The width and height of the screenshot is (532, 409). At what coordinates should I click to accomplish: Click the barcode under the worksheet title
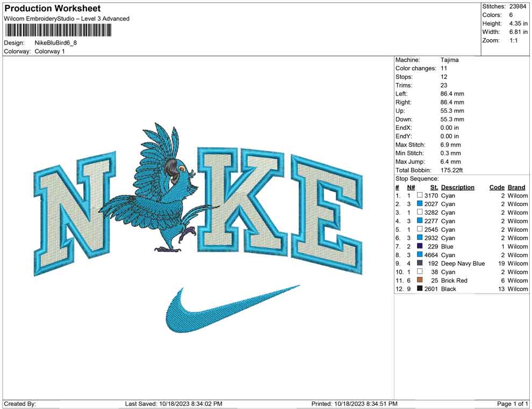click(x=57, y=31)
